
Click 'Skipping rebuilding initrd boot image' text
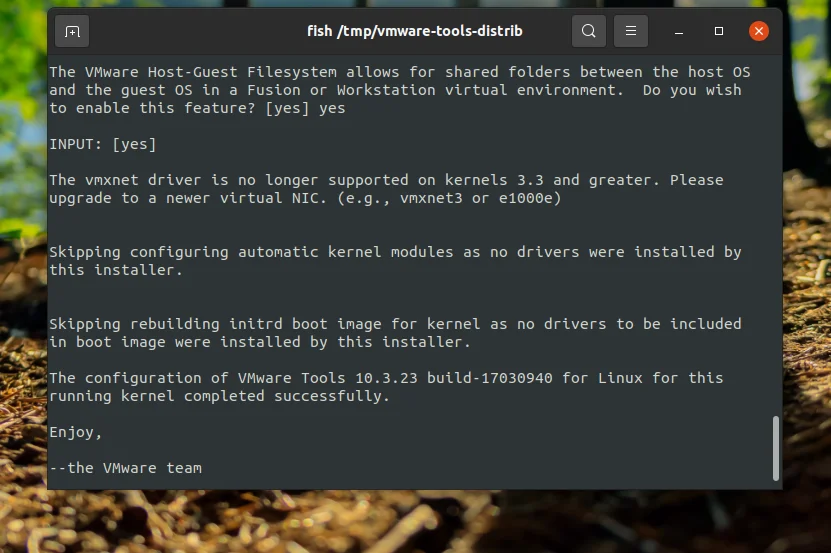215,324
